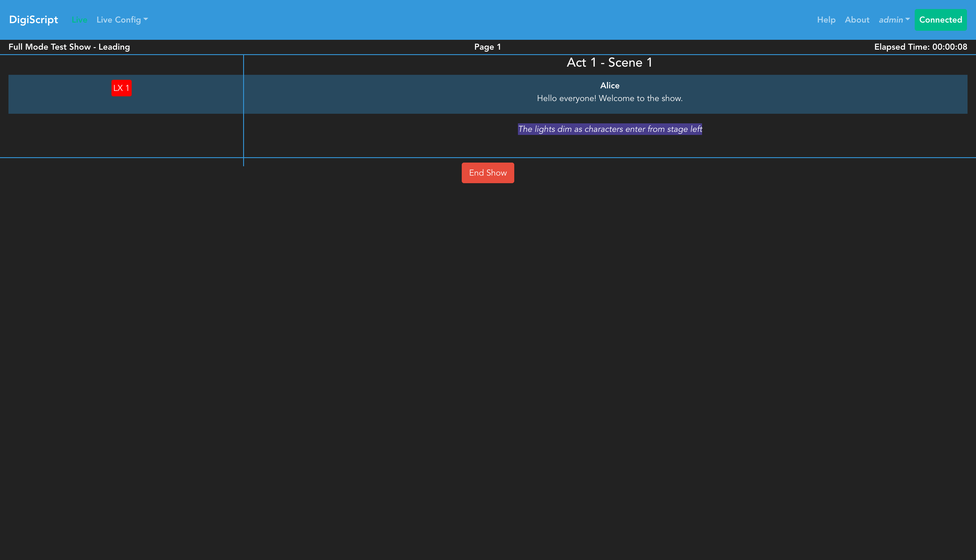Open the Help page
Image resolution: width=976 pixels, height=560 pixels.
(826, 19)
